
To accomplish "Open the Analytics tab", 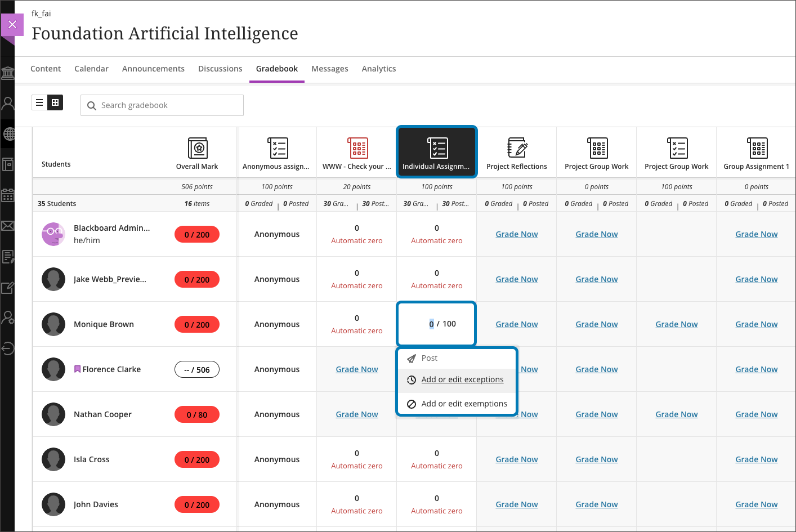I will tap(378, 69).
